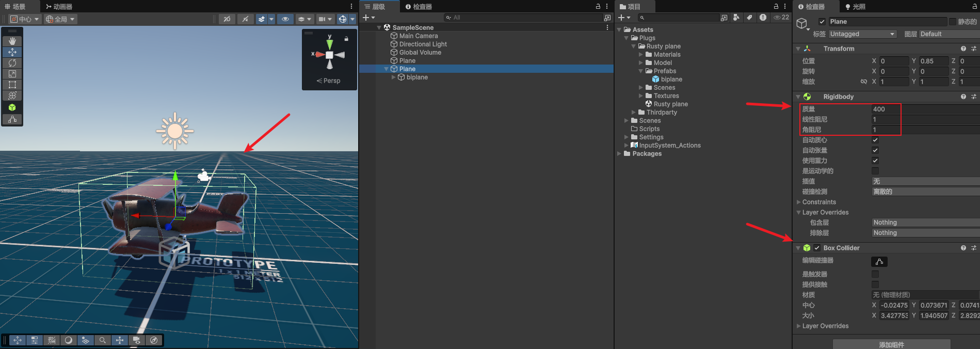This screenshot has width=980, height=349.
Task: Open the hierarchy add (+) menu
Action: (368, 18)
